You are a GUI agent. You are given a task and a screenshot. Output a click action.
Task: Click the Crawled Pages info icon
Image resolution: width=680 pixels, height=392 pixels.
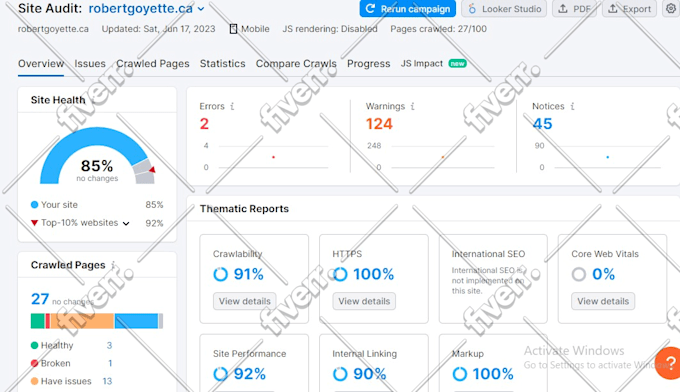point(114,265)
